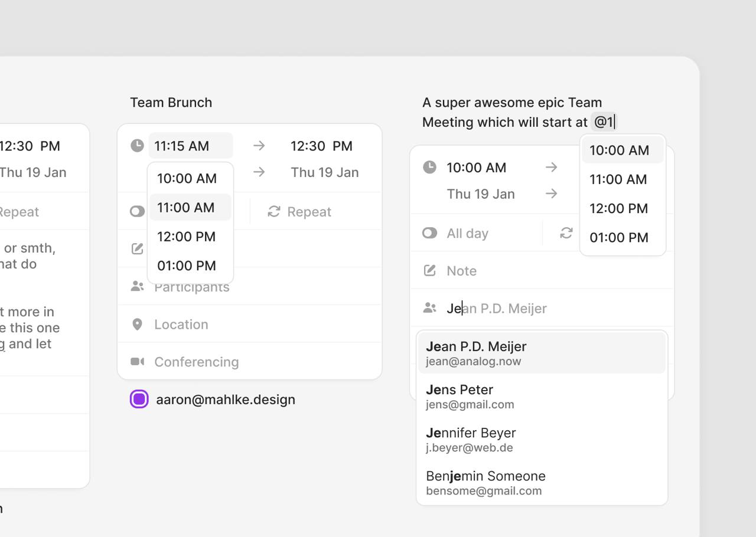
Task: Click the Conferencing field in Team Brunch
Action: coord(250,361)
